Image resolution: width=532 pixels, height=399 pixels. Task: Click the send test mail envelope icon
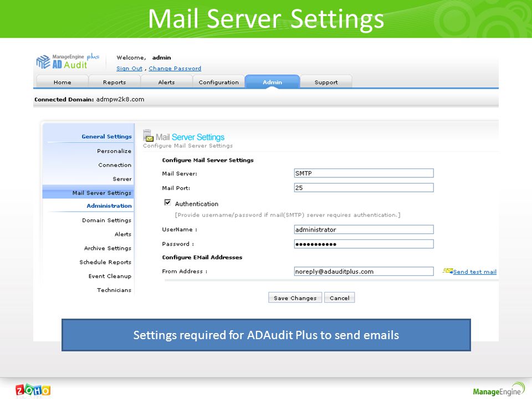point(448,271)
